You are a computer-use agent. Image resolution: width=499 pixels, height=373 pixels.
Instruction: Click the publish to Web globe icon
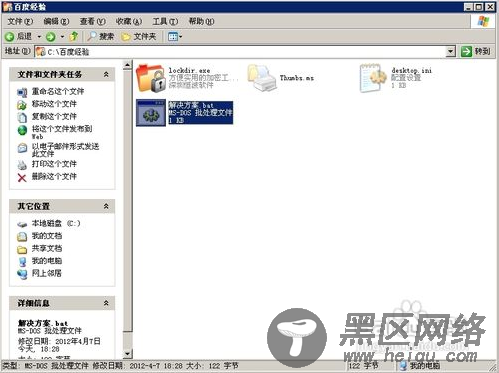point(22,130)
